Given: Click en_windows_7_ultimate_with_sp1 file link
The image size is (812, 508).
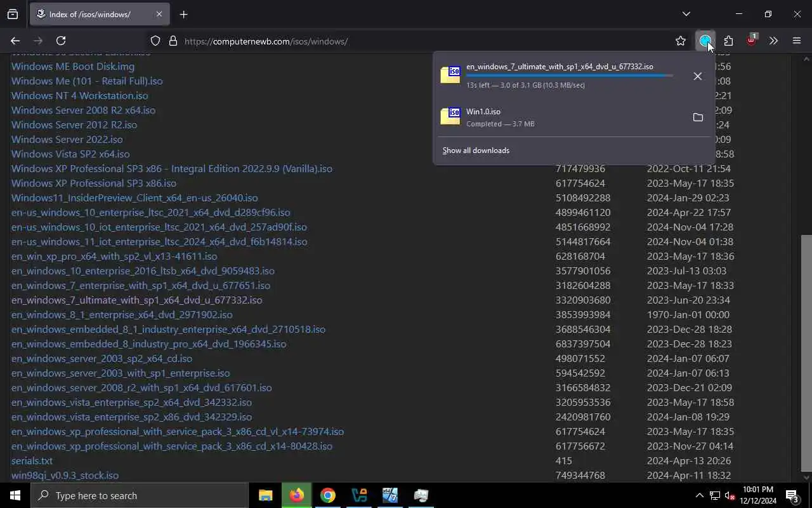Looking at the screenshot, I should click(x=136, y=300).
